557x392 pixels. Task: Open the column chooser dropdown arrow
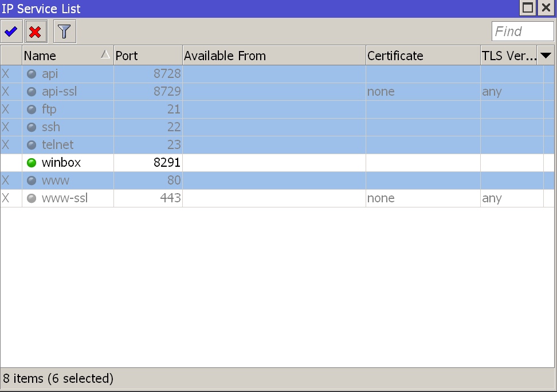(x=546, y=56)
